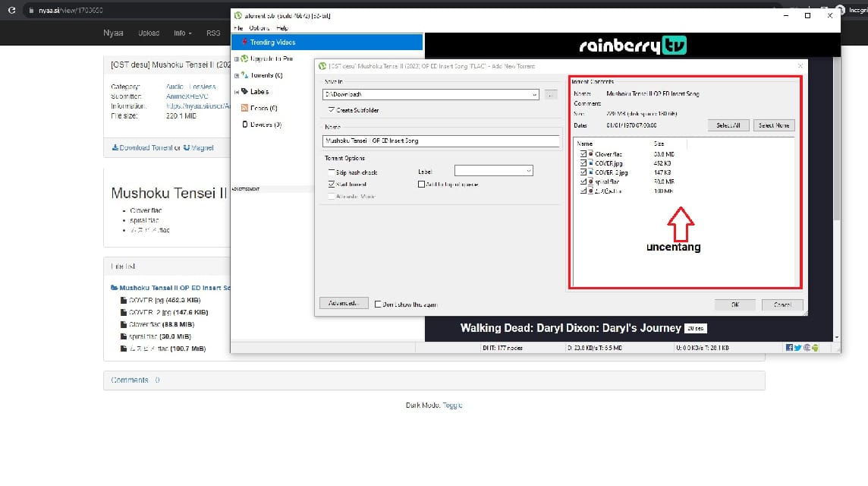Expand the Torrents tree node
868x486 pixels.
[237, 75]
